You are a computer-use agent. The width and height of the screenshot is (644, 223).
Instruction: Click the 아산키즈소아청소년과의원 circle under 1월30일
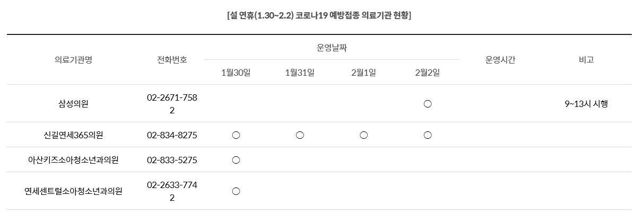pos(236,160)
